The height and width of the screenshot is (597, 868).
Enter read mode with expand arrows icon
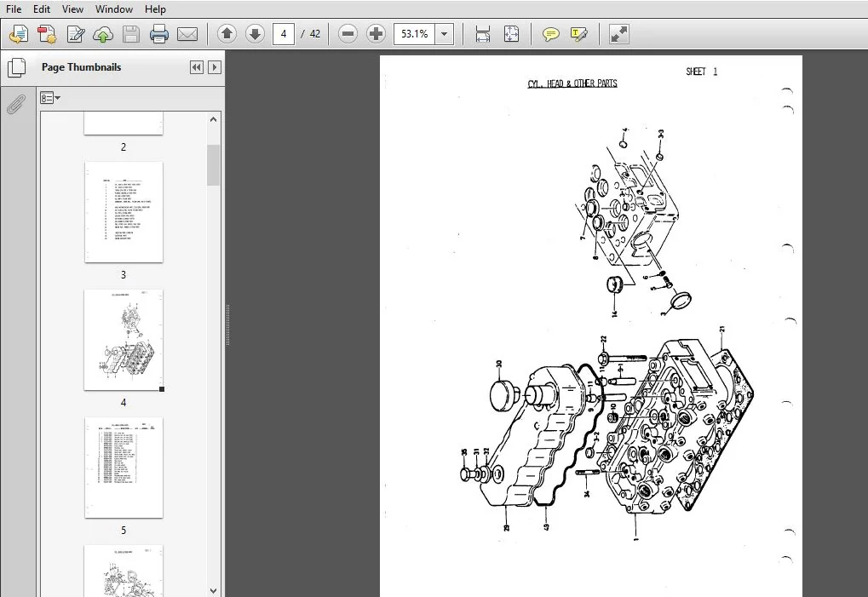click(619, 34)
